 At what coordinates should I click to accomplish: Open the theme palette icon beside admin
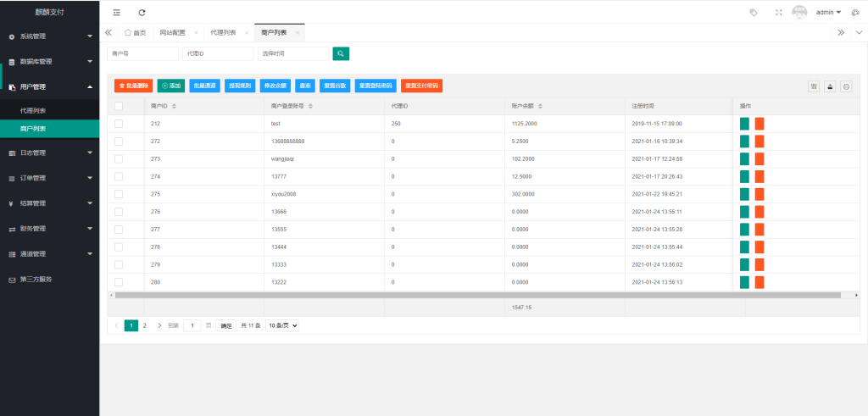(855, 12)
